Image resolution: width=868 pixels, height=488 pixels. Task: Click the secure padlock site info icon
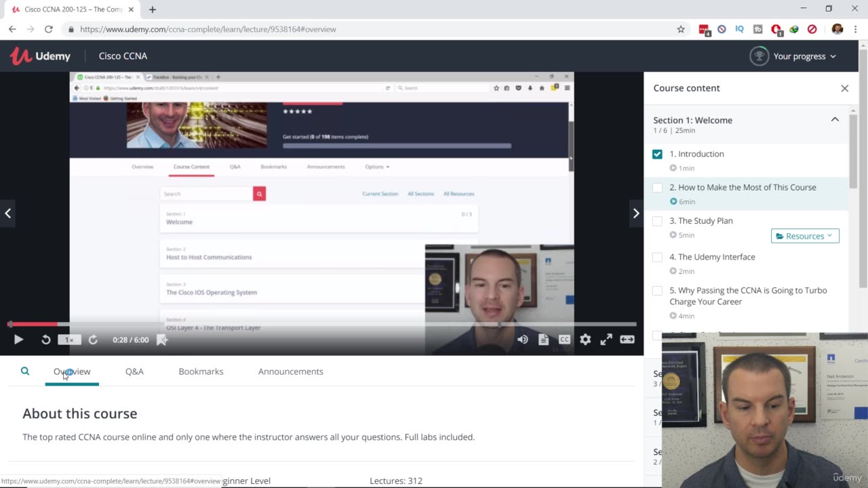[x=71, y=29]
